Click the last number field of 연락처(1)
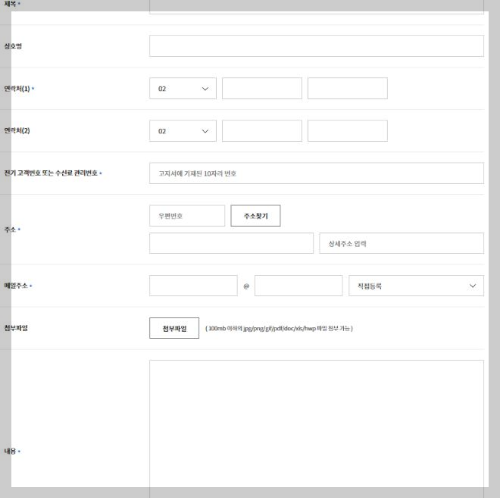 click(347, 88)
